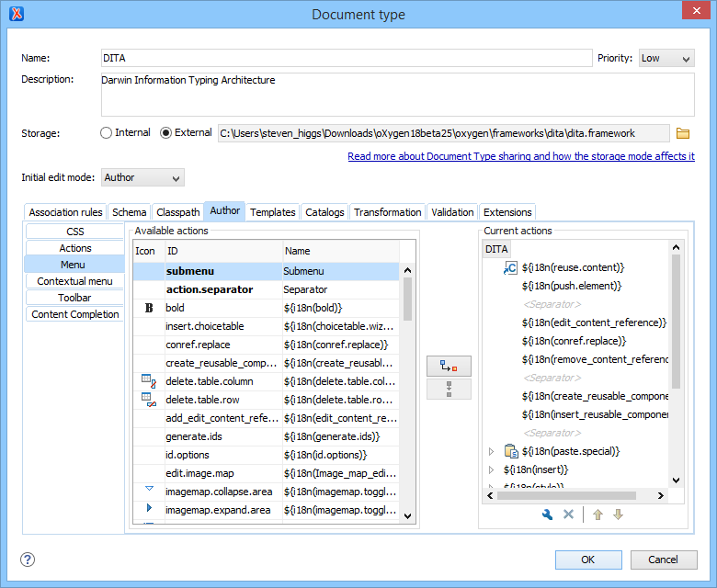Select the id.options row

(267, 455)
